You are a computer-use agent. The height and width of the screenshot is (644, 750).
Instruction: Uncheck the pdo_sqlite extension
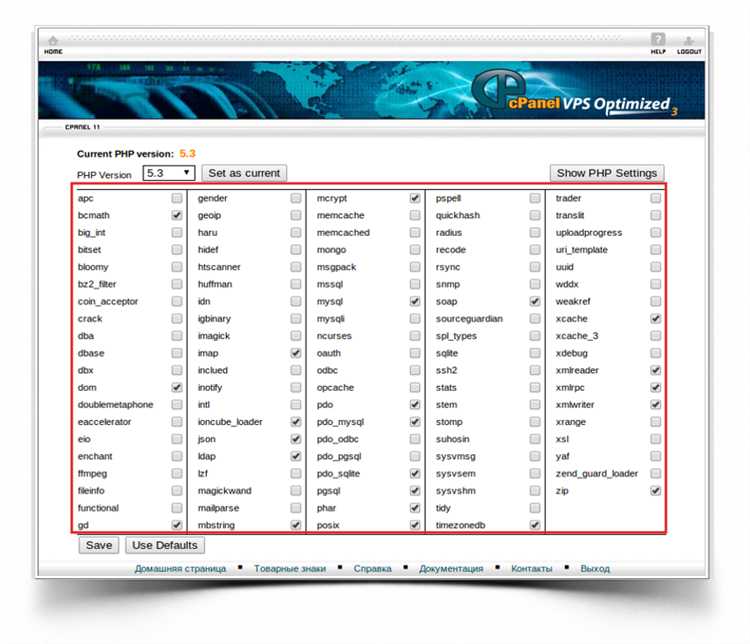[415, 474]
